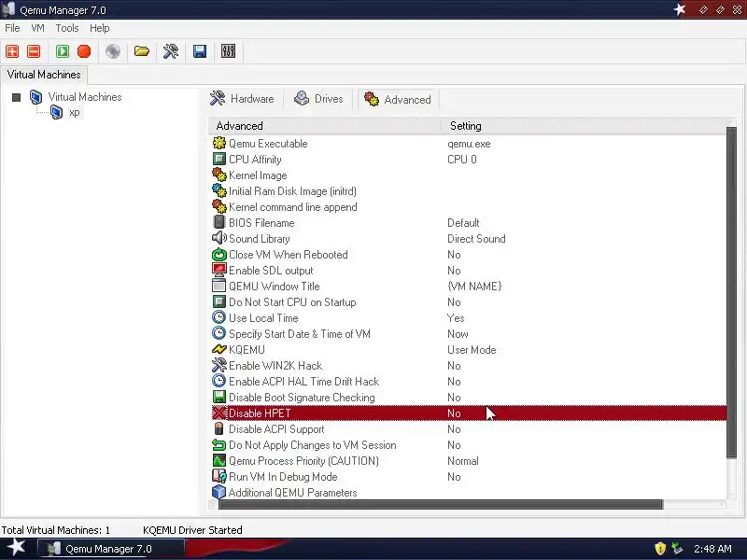
Task: Click the horizontal scrollbar of settings list
Action: tap(440, 504)
